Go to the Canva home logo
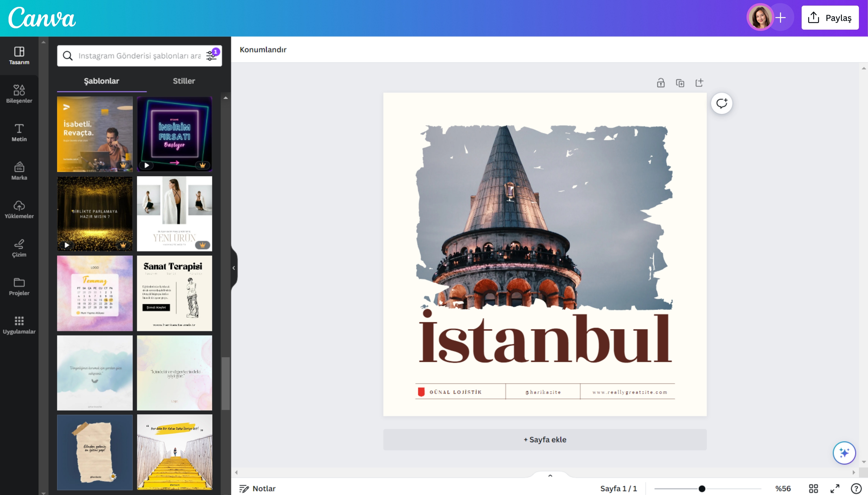 [42, 18]
